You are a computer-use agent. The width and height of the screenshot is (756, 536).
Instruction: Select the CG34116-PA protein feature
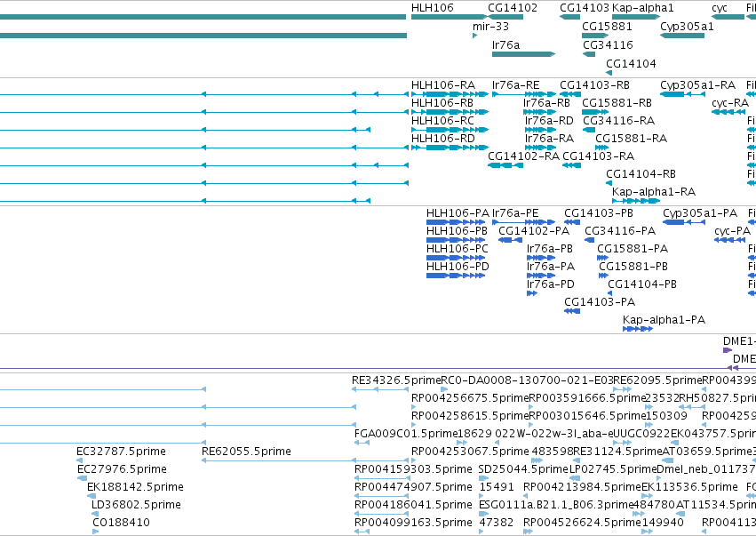pyautogui.click(x=589, y=240)
